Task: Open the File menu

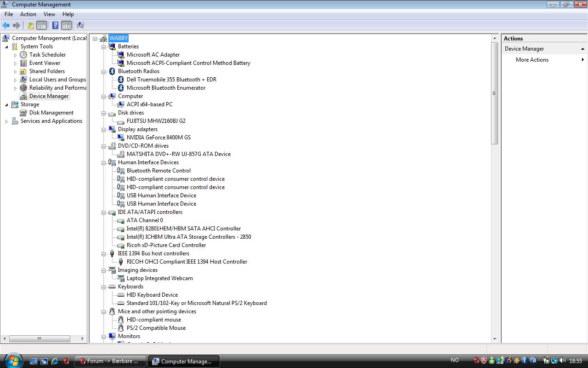Action: pyautogui.click(x=9, y=14)
